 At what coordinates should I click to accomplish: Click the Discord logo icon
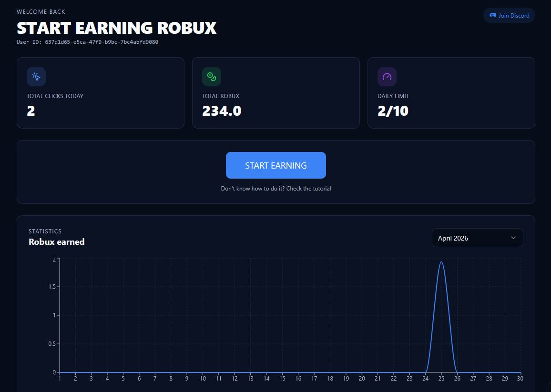click(x=493, y=15)
